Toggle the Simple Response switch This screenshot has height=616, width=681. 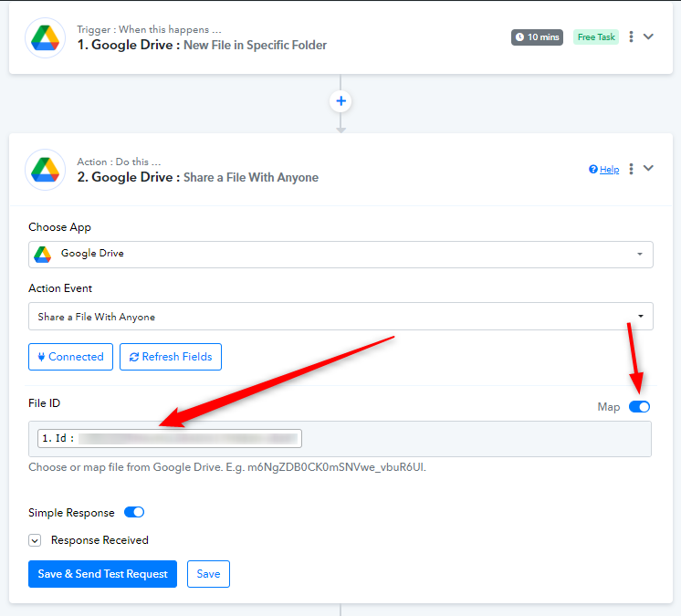pyautogui.click(x=134, y=512)
